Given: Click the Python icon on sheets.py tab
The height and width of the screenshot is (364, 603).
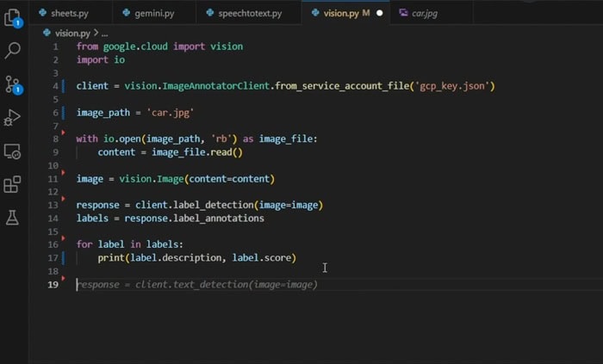Looking at the screenshot, I should [42, 13].
